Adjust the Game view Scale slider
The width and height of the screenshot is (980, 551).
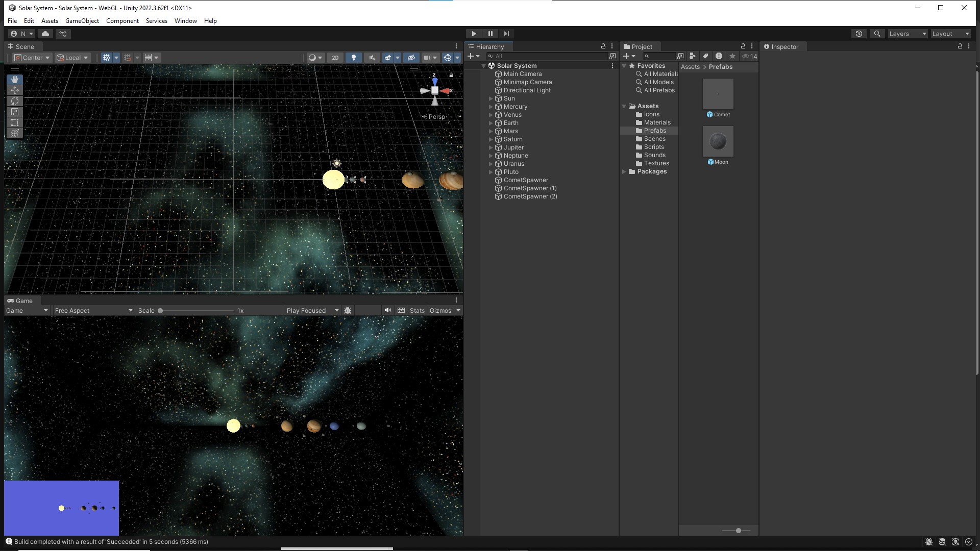(x=160, y=310)
